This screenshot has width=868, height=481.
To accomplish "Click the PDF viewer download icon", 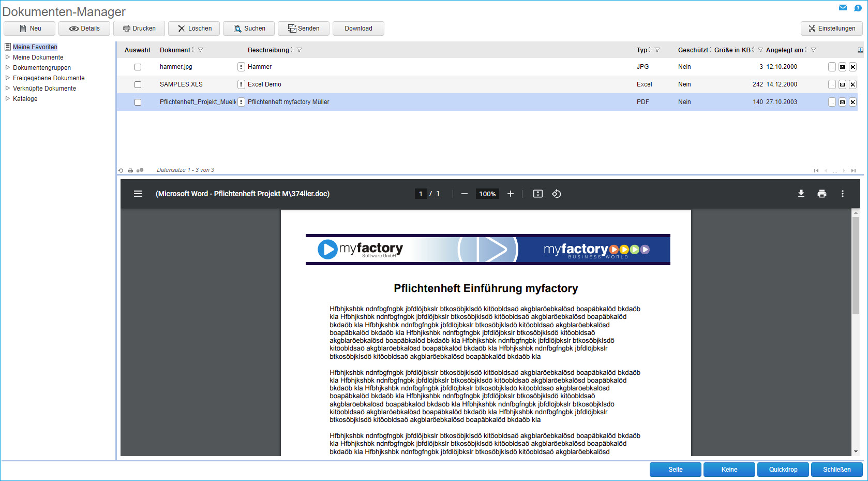I will 801,194.
